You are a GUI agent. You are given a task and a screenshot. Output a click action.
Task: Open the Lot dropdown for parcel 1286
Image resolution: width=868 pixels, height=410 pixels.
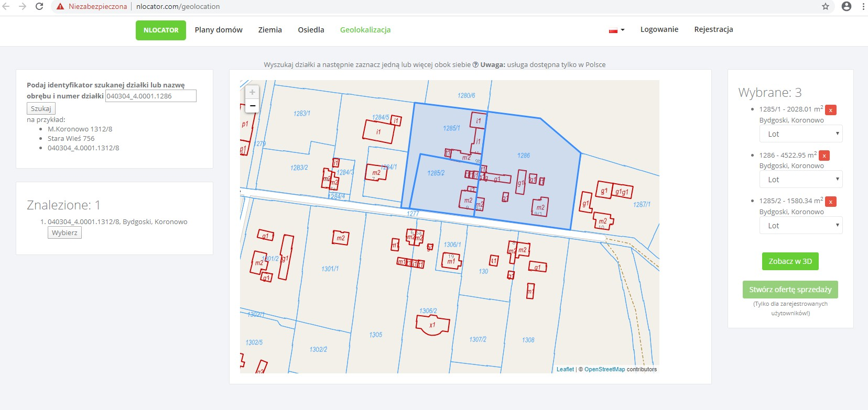pyautogui.click(x=801, y=180)
